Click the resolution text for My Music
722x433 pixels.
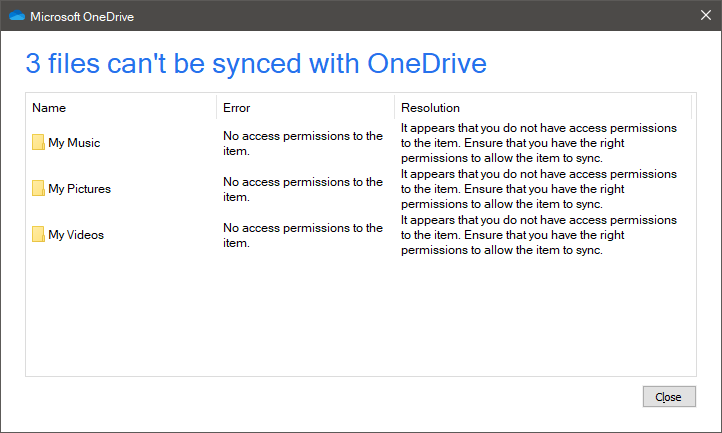[539, 143]
